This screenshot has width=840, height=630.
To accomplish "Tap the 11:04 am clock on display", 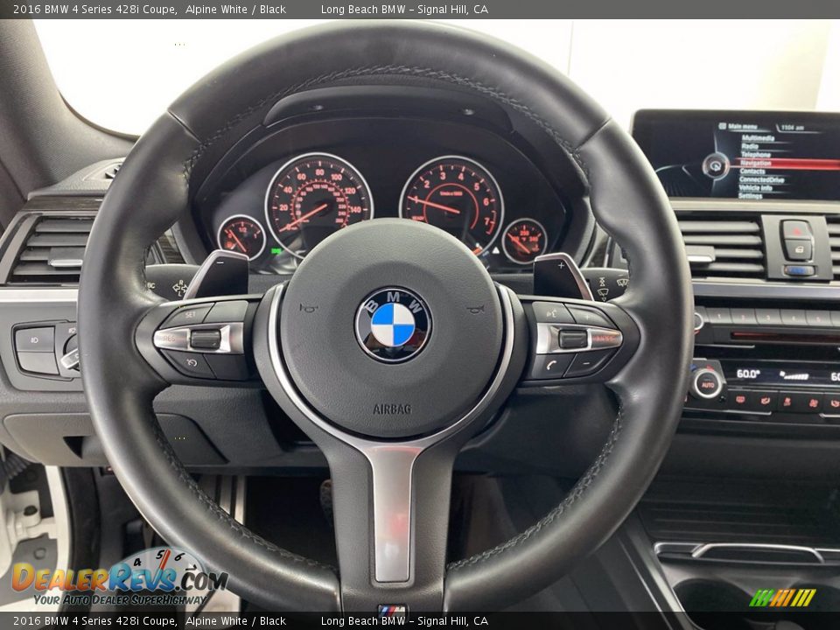I will coord(792,128).
